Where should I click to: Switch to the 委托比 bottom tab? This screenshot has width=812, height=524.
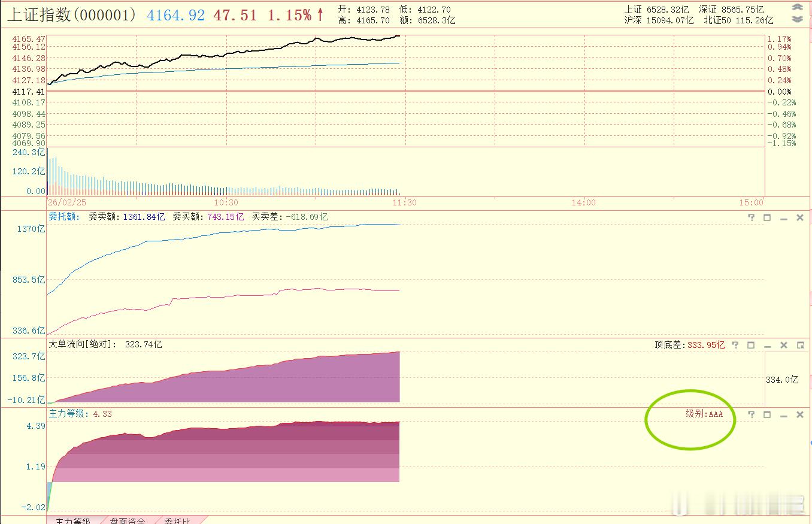tap(177, 520)
